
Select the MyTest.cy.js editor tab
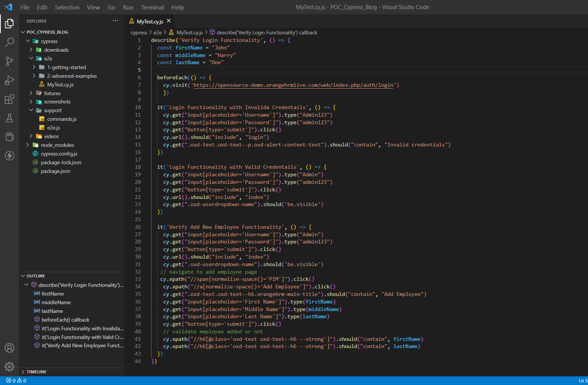pos(150,21)
